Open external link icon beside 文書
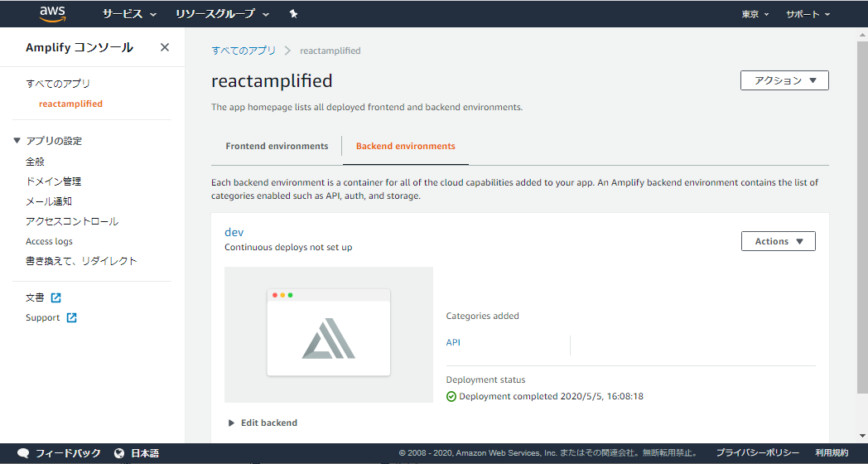 point(56,298)
